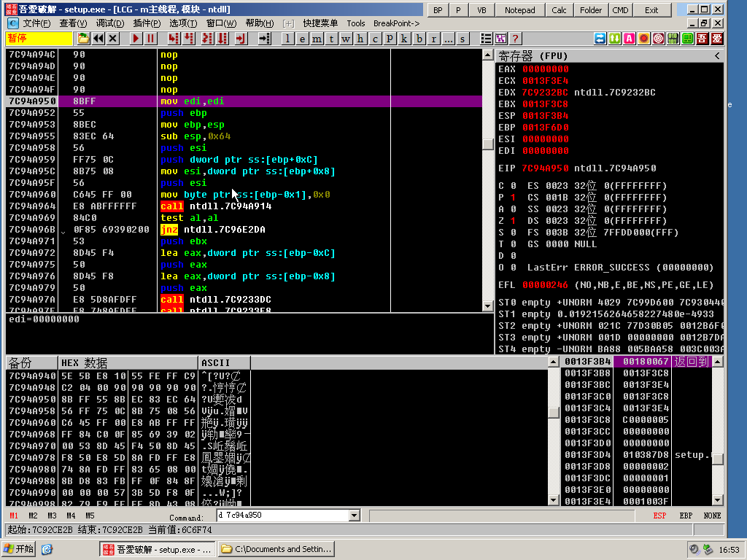
Task: Open References window with the 'r' button
Action: pyautogui.click(x=434, y=39)
